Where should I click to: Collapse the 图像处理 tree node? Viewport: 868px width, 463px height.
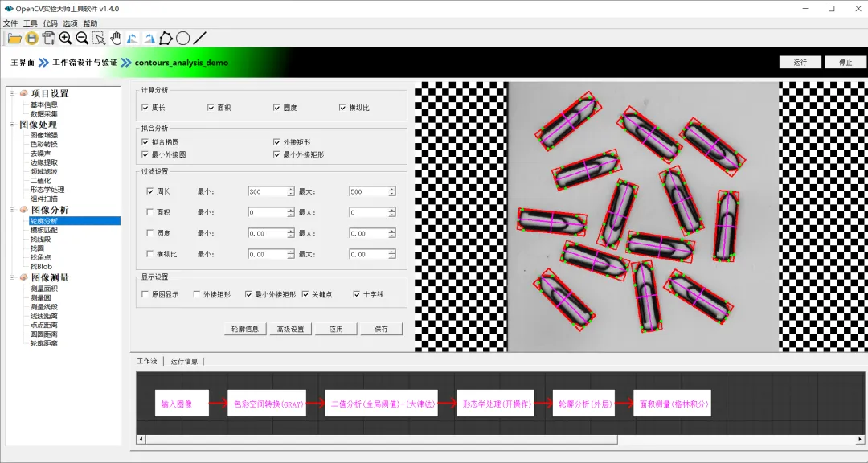pyautogui.click(x=12, y=125)
